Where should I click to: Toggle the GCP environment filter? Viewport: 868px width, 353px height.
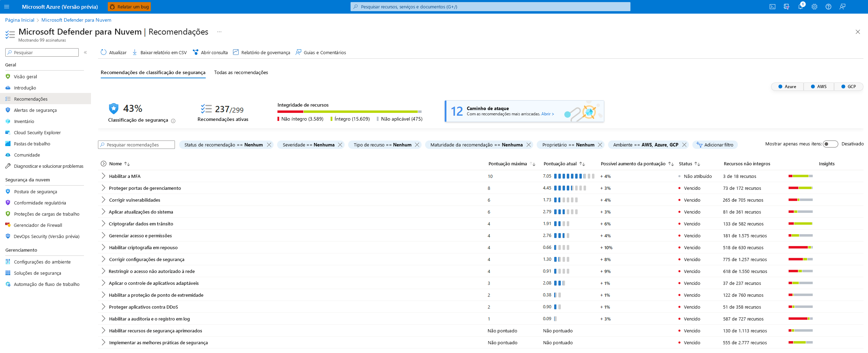pos(848,86)
